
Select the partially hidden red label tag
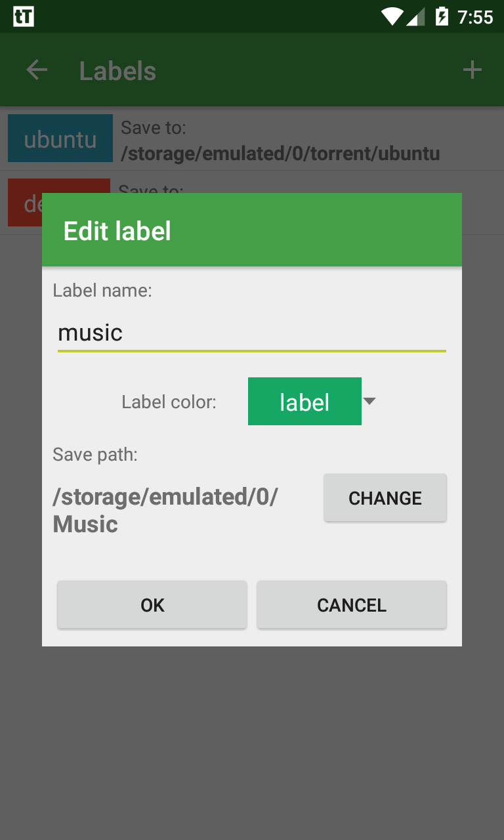pos(25,203)
